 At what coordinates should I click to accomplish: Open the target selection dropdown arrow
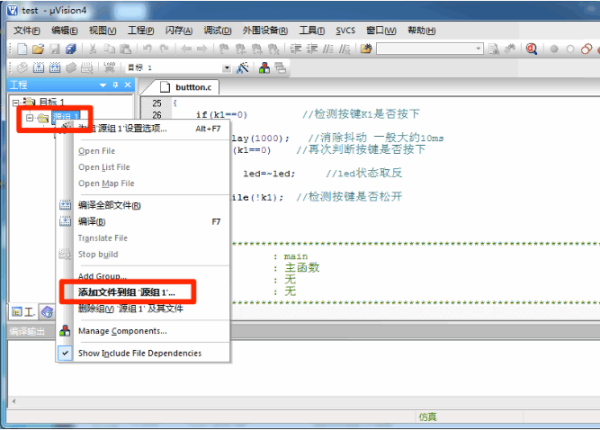click(227, 68)
